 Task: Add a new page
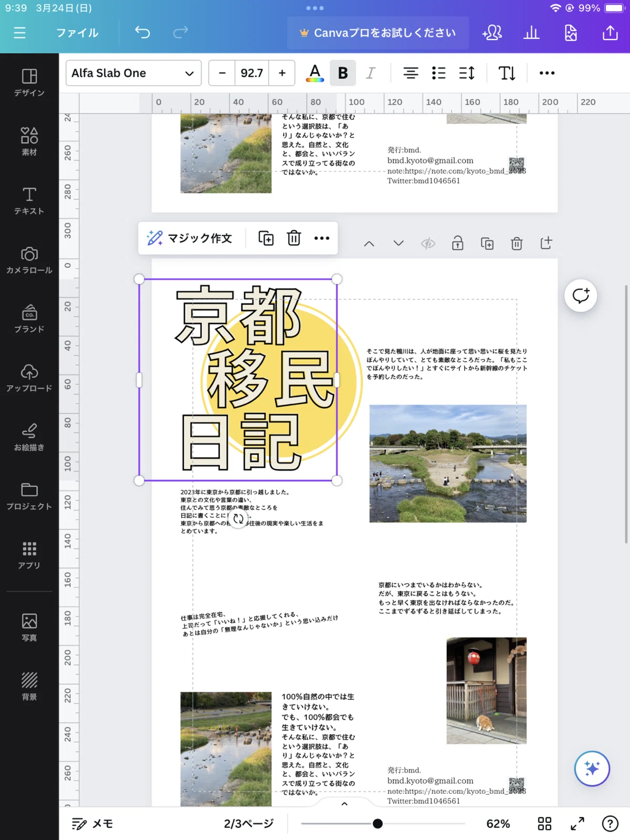pos(546,243)
